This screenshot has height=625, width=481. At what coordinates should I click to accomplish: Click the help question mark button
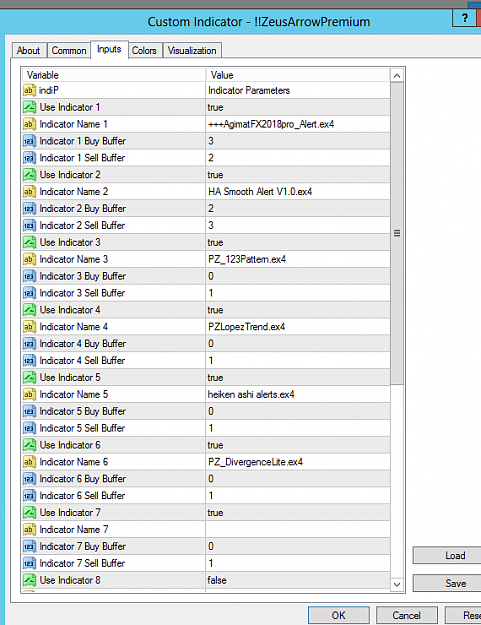(464, 18)
